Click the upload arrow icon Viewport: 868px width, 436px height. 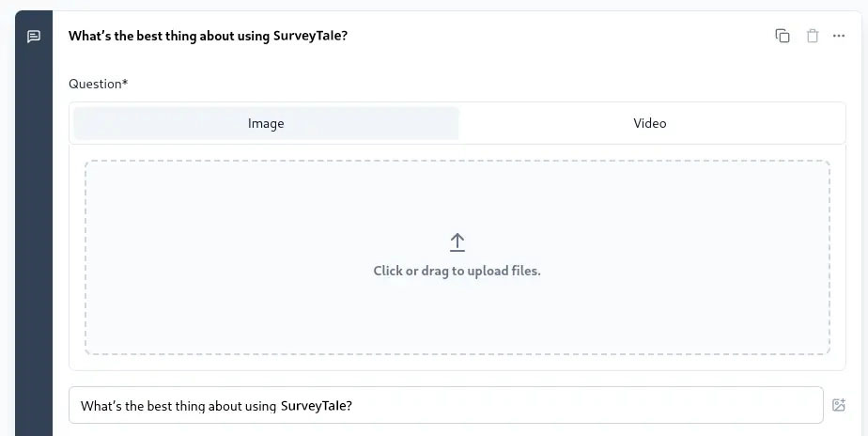coord(457,242)
